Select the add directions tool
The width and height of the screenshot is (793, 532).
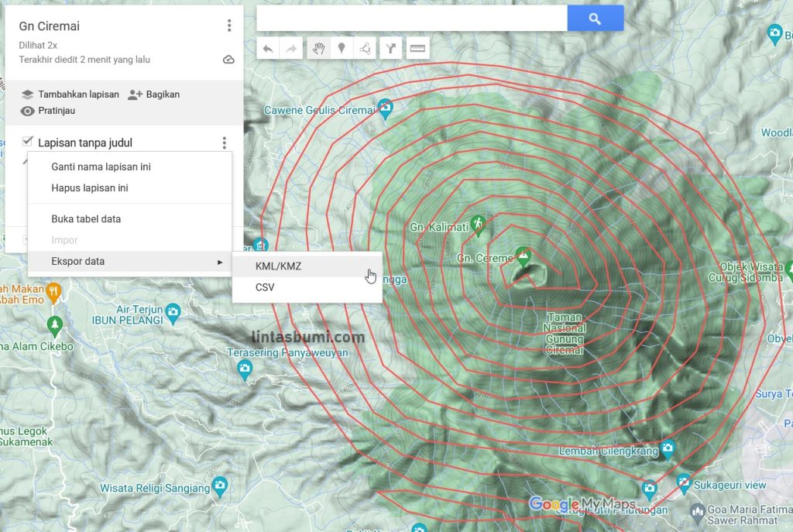coord(391,49)
